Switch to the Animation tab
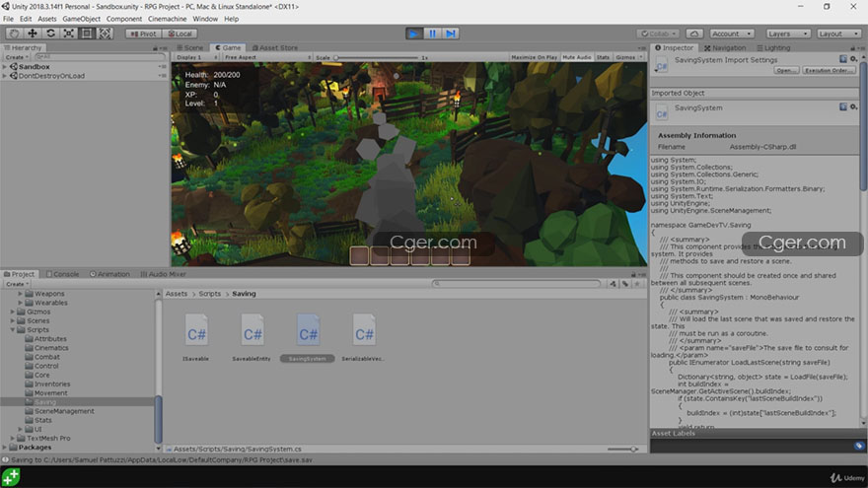This screenshot has height=488, width=868. coord(109,274)
